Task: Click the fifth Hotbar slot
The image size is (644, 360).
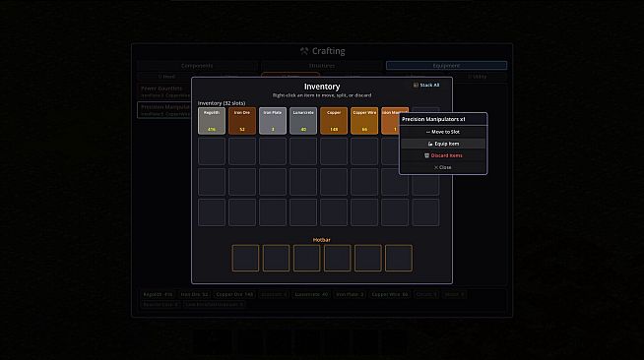Action: click(x=367, y=258)
